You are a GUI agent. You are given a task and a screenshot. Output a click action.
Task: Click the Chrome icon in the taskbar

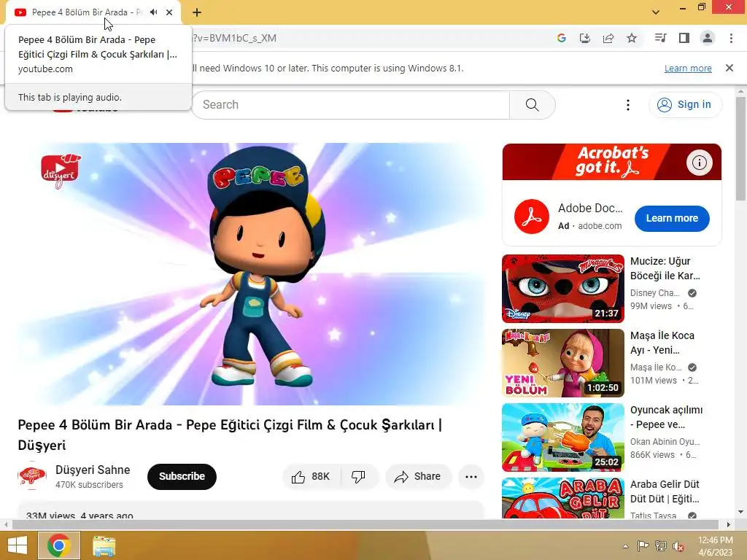pyautogui.click(x=59, y=545)
